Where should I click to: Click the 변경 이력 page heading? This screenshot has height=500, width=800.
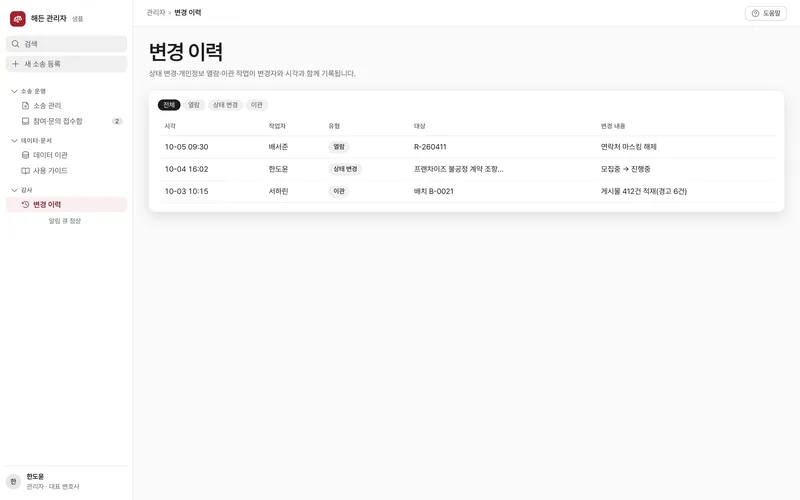[x=186, y=52]
